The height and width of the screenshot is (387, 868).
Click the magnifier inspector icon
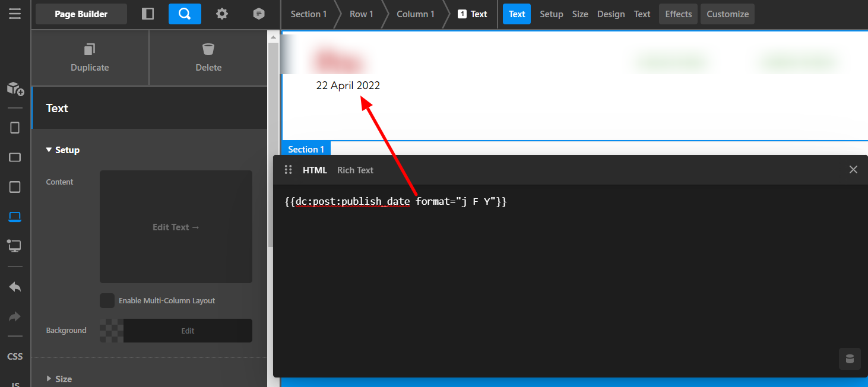(185, 14)
